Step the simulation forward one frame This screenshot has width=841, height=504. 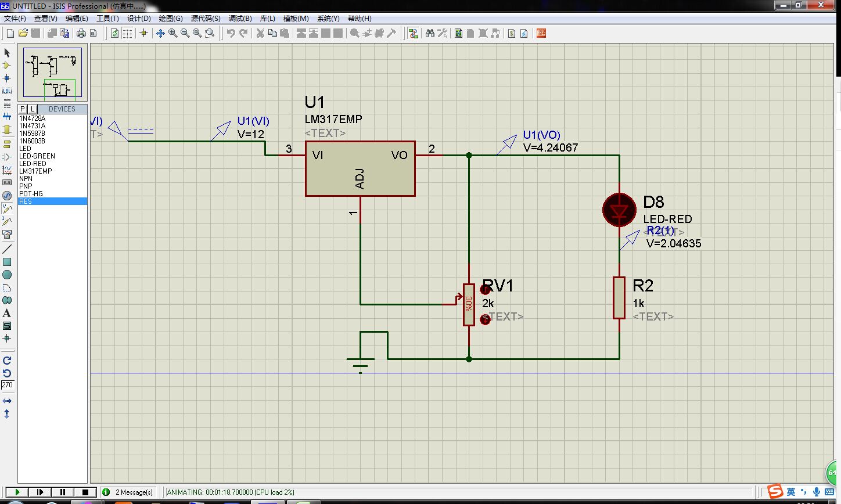(40, 492)
